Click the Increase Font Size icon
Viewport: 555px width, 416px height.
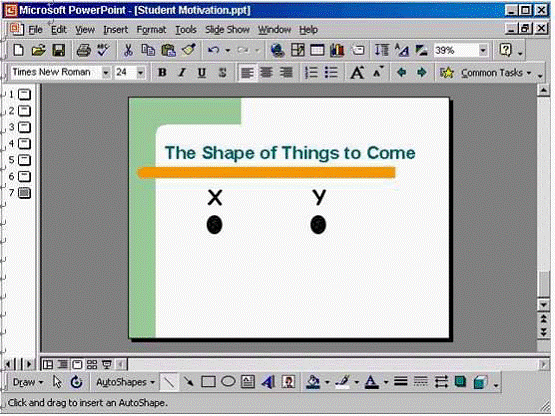click(357, 73)
